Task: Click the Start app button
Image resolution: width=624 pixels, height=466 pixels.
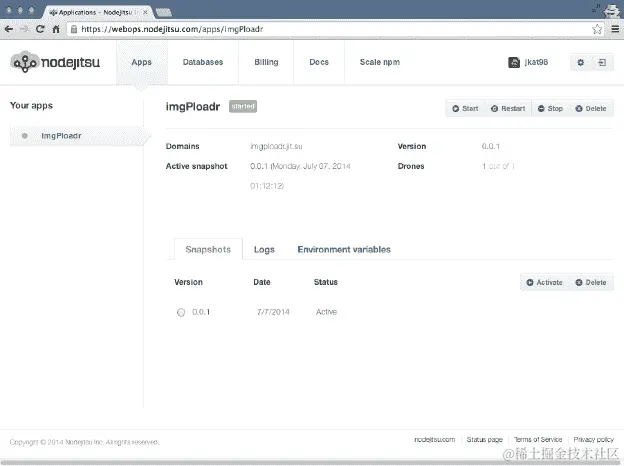Action: (x=465, y=109)
